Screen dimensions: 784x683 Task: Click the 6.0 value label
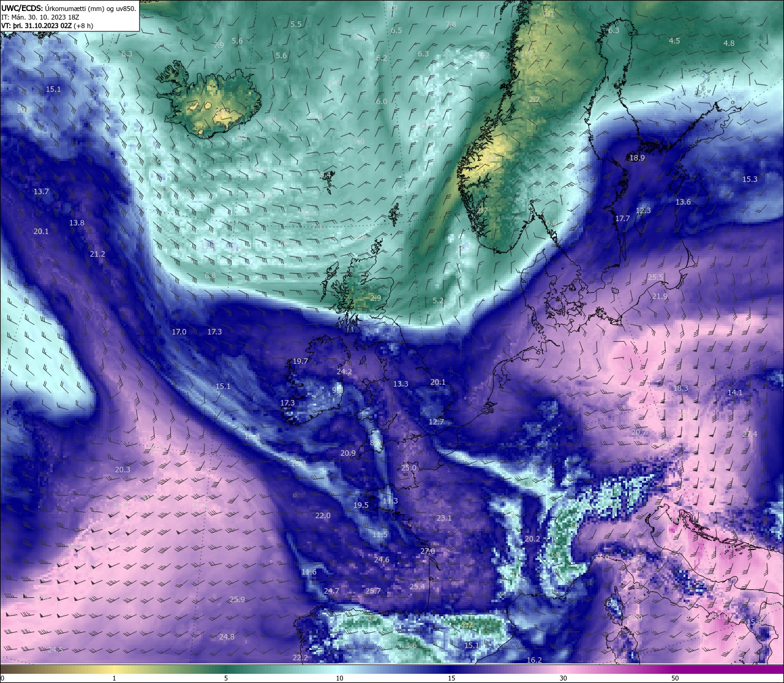[x=382, y=101]
